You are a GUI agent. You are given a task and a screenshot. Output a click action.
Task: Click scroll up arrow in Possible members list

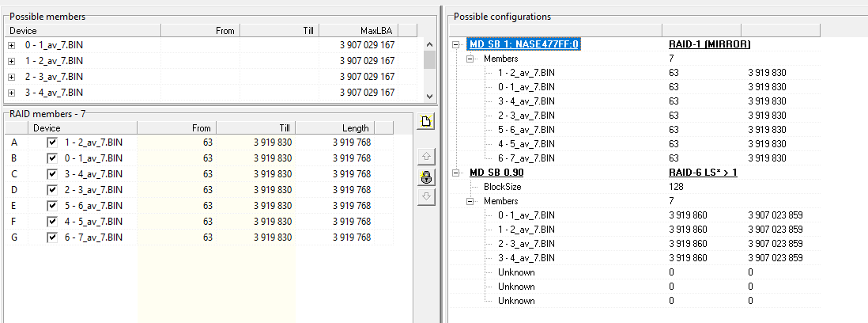[429, 44]
